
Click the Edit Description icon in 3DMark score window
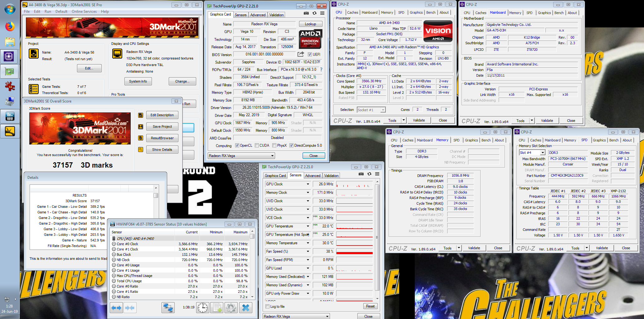tap(141, 115)
